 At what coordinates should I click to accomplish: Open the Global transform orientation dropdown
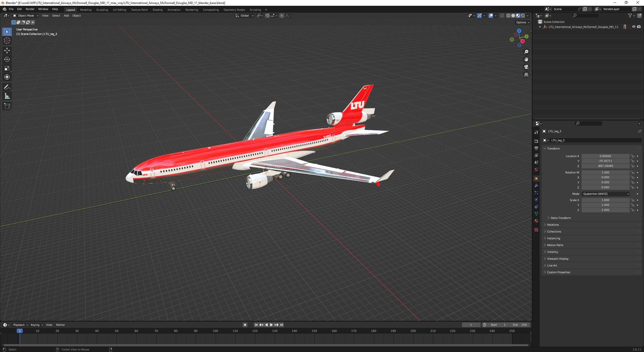pyautogui.click(x=244, y=16)
